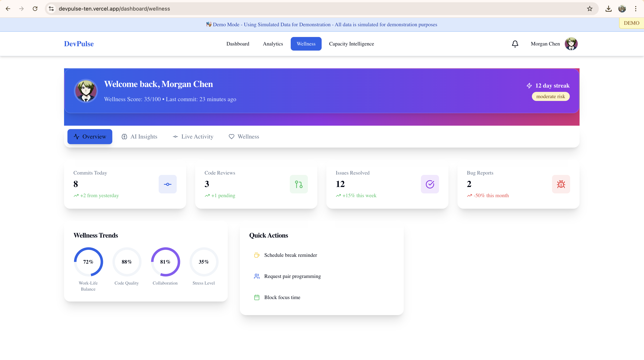Reload the page in browser
The width and height of the screenshot is (644, 360).
click(35, 9)
